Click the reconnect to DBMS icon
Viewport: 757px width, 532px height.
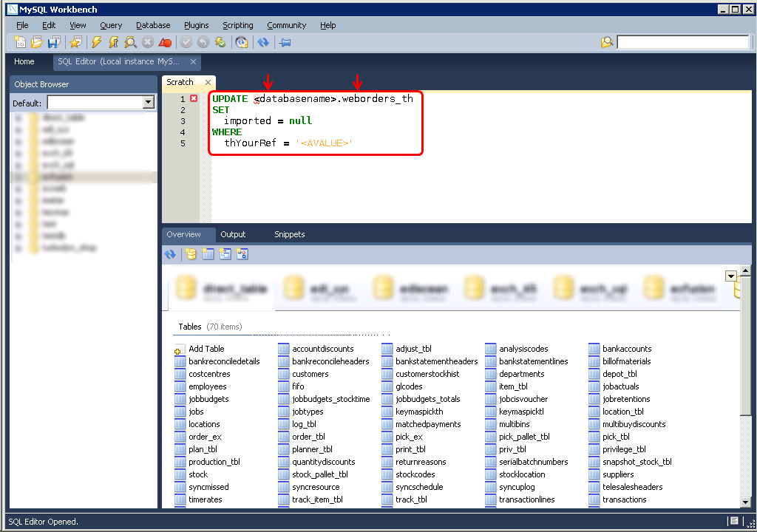(x=242, y=42)
